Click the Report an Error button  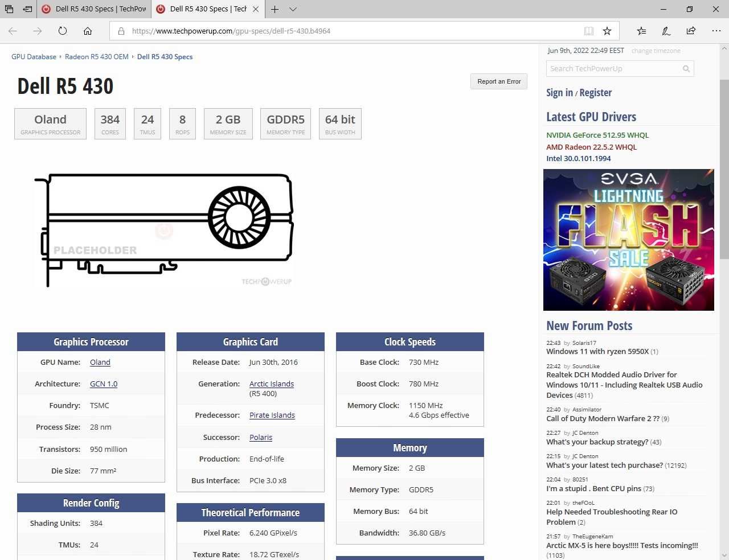point(499,81)
